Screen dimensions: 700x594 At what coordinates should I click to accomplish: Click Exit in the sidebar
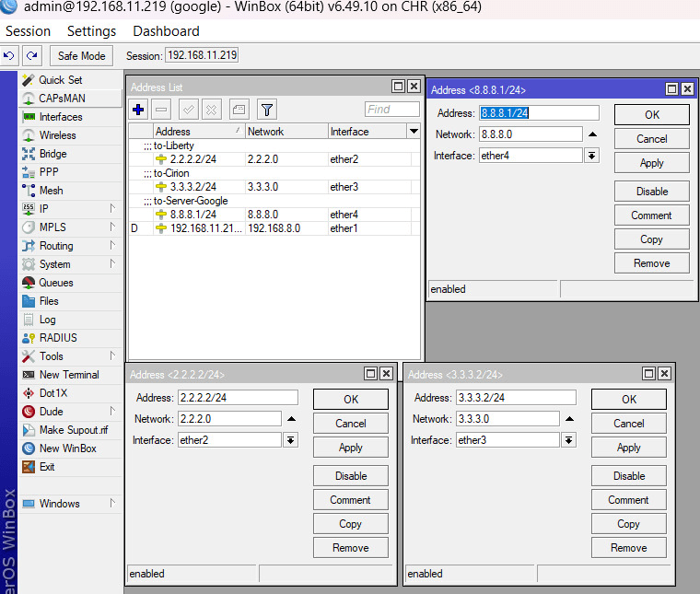(71, 467)
